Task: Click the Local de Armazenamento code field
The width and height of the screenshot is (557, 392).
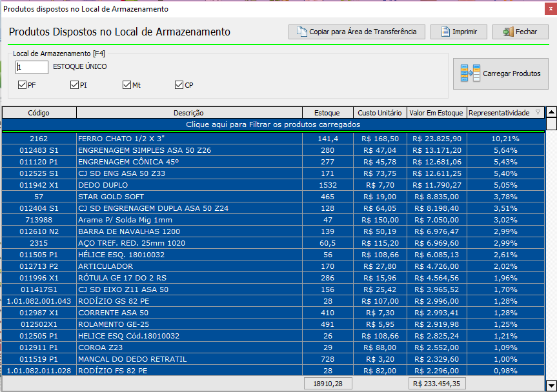Action: (32, 67)
